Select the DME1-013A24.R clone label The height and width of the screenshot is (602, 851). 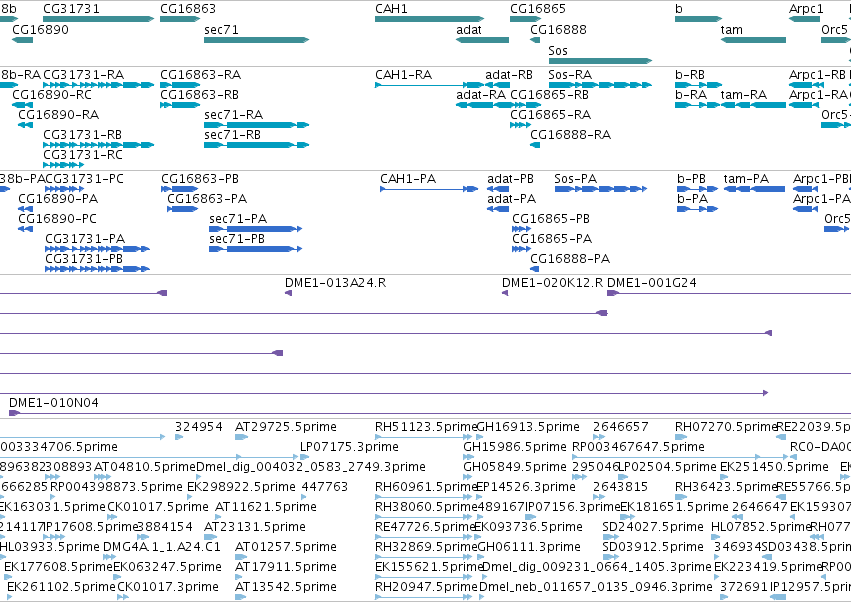click(335, 282)
